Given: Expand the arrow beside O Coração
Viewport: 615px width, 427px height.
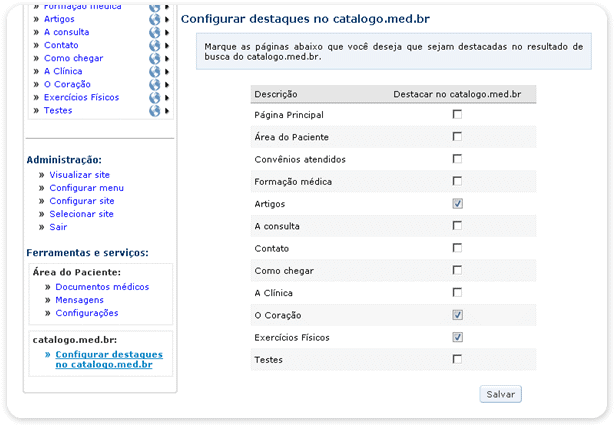Looking at the screenshot, I should click(x=167, y=84).
